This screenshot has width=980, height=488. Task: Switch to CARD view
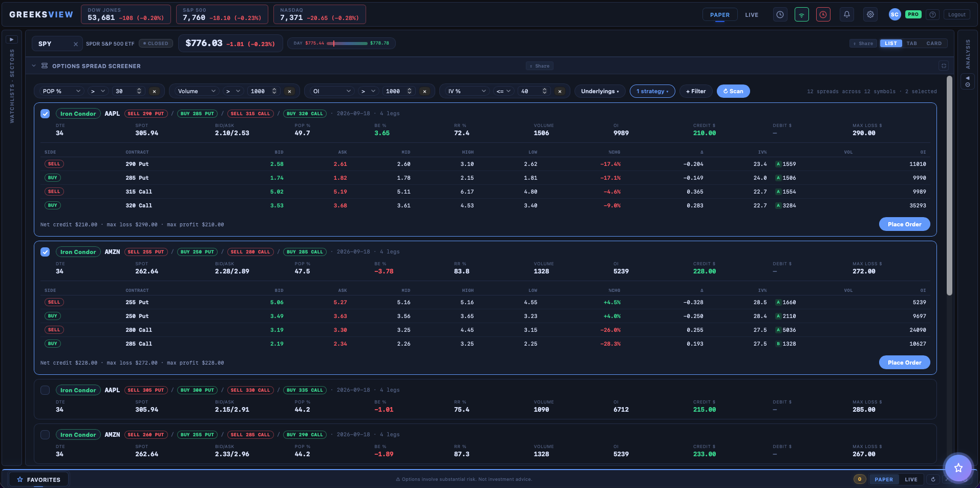click(934, 44)
